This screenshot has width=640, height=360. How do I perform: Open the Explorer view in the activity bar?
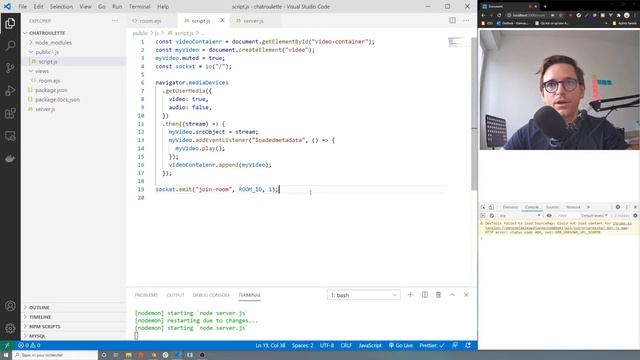click(x=10, y=23)
